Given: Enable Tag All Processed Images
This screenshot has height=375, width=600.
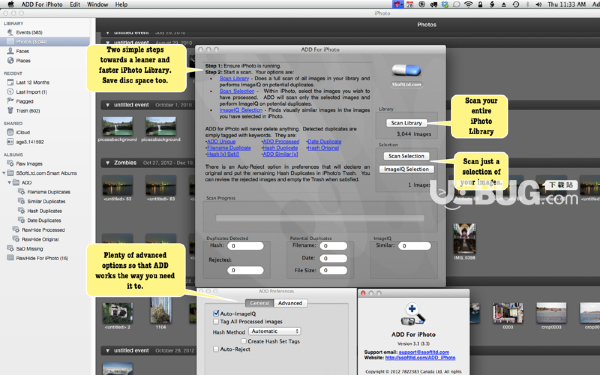Looking at the screenshot, I should pos(216,321).
